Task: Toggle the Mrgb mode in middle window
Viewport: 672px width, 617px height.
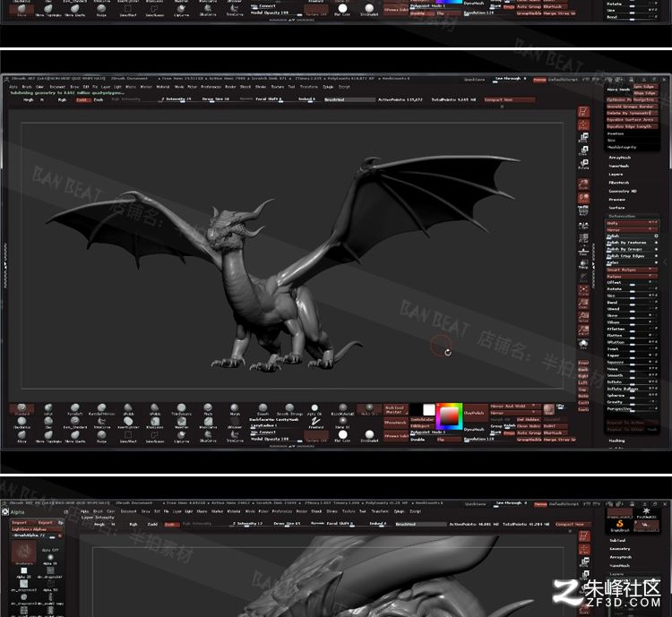Action: pos(29,99)
